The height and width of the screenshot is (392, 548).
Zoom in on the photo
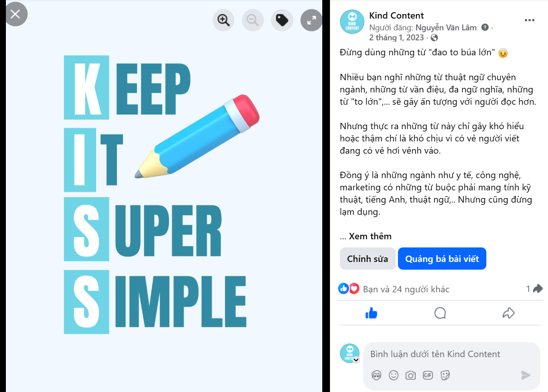click(223, 20)
